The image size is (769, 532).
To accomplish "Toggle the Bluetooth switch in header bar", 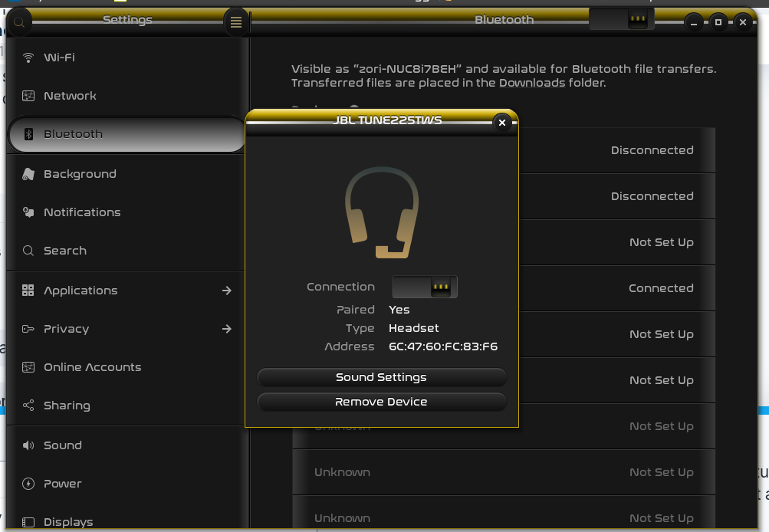I will point(621,19).
